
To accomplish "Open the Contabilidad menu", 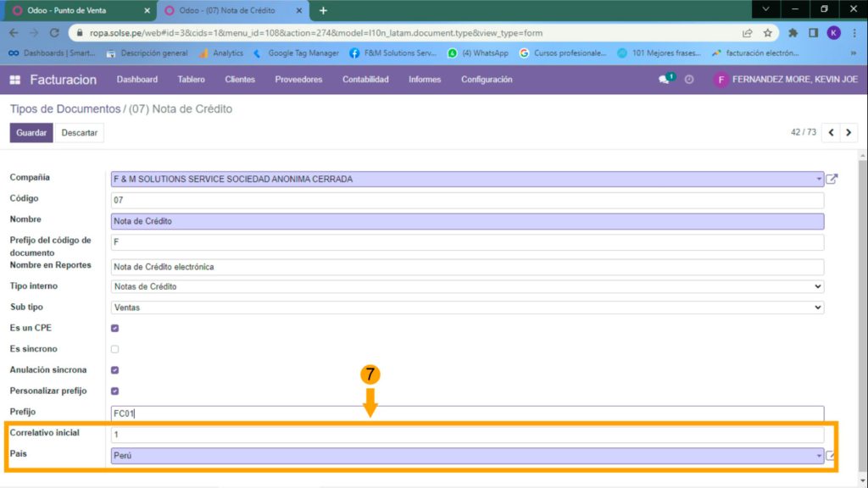I will coord(365,80).
